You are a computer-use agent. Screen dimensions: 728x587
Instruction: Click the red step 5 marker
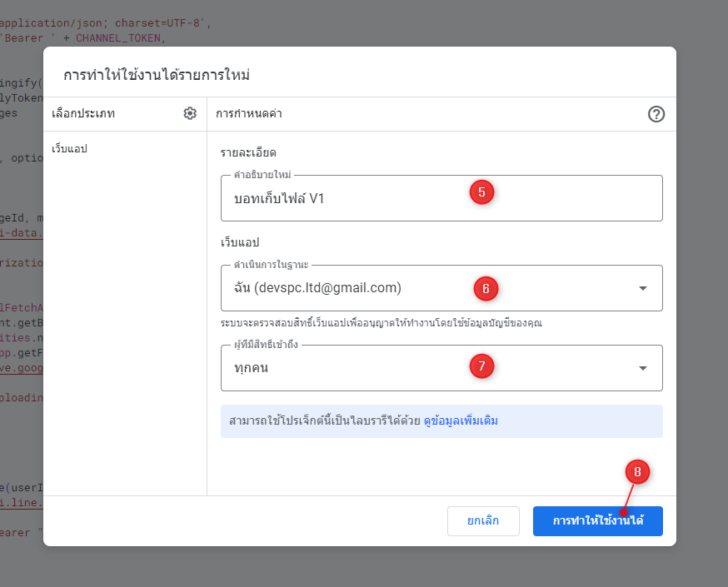pyautogui.click(x=481, y=192)
